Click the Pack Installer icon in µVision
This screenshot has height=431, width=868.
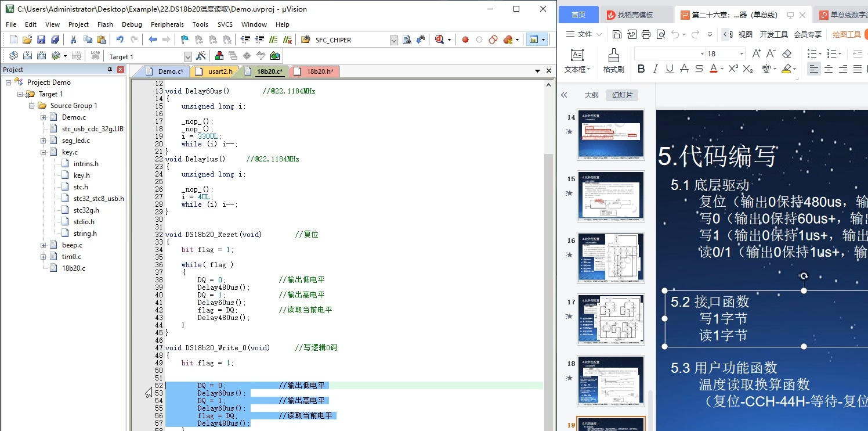point(275,56)
